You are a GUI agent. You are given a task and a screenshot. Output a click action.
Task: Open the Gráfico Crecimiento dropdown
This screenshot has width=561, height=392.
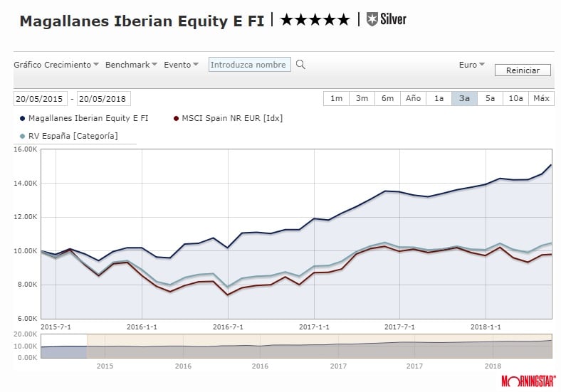point(56,65)
